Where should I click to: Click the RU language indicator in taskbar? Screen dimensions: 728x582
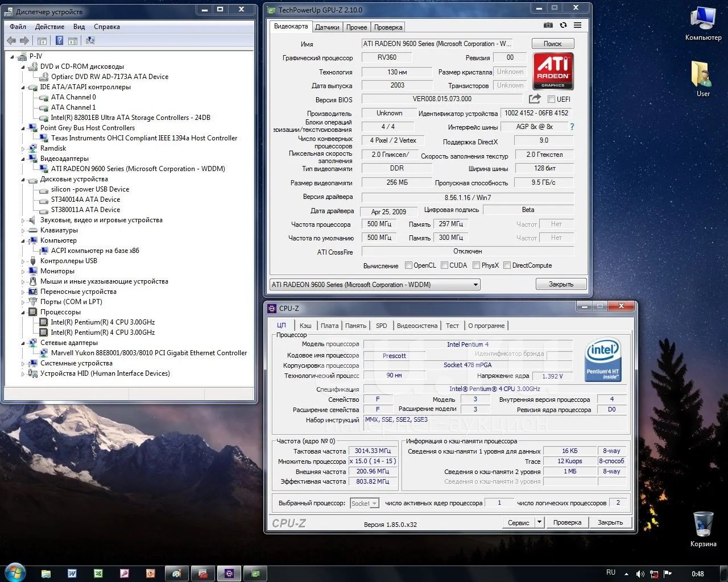[x=611, y=572]
